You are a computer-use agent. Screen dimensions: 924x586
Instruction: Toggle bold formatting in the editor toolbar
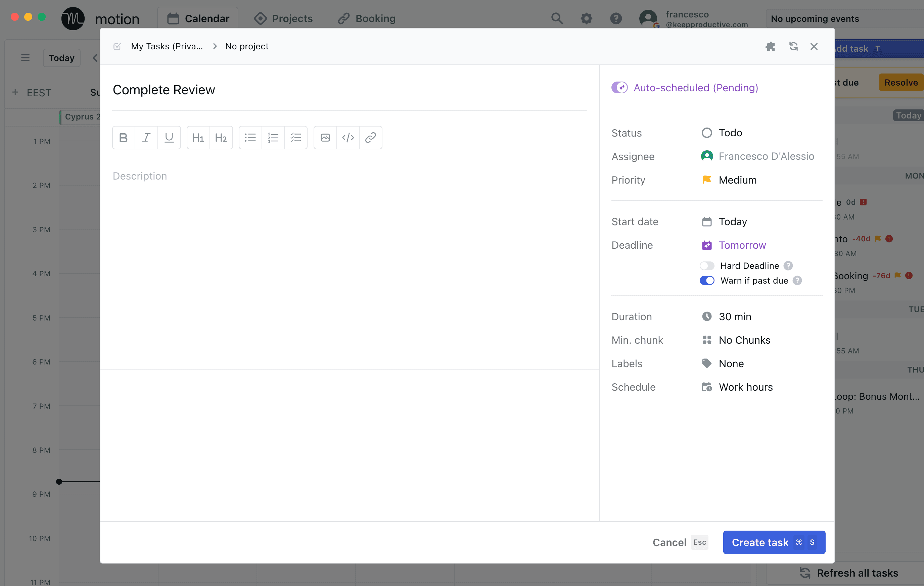tap(123, 137)
